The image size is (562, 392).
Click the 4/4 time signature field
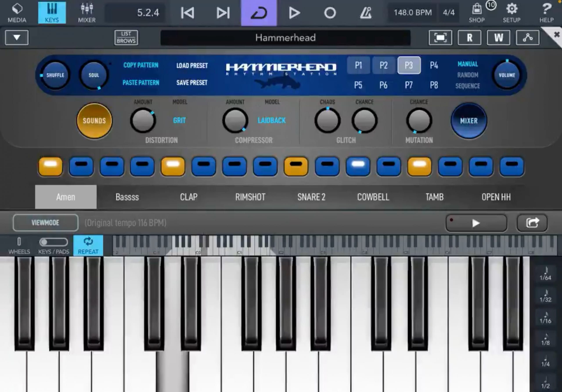tap(449, 13)
